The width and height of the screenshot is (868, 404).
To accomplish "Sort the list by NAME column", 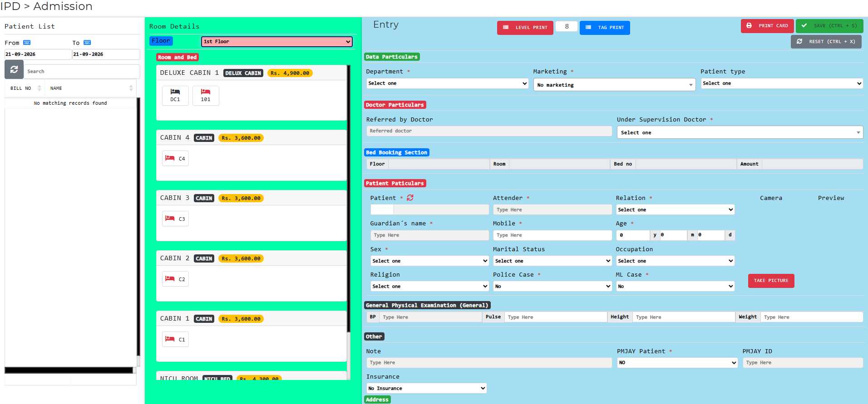I will pyautogui.click(x=91, y=88).
